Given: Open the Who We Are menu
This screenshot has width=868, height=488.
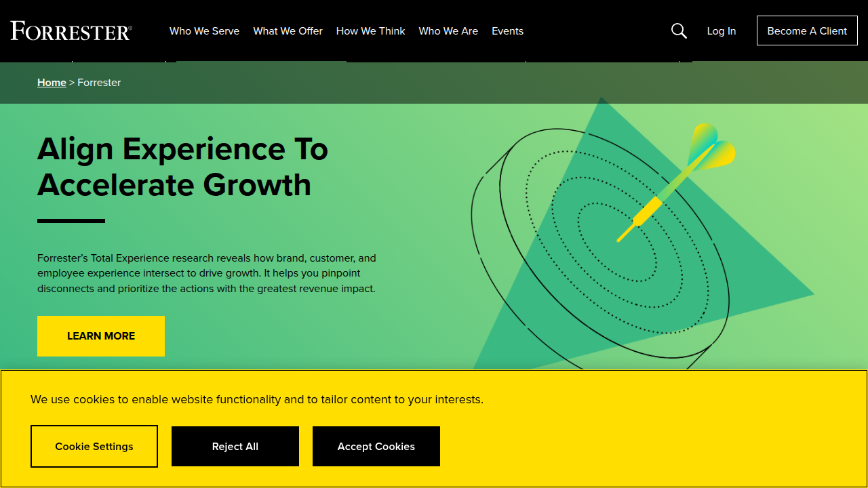Looking at the screenshot, I should tap(448, 30).
